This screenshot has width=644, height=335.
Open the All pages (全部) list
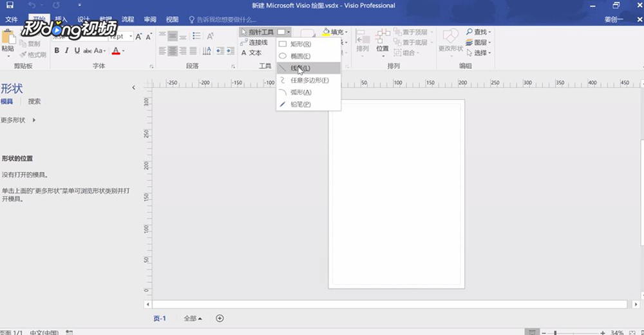(193, 318)
